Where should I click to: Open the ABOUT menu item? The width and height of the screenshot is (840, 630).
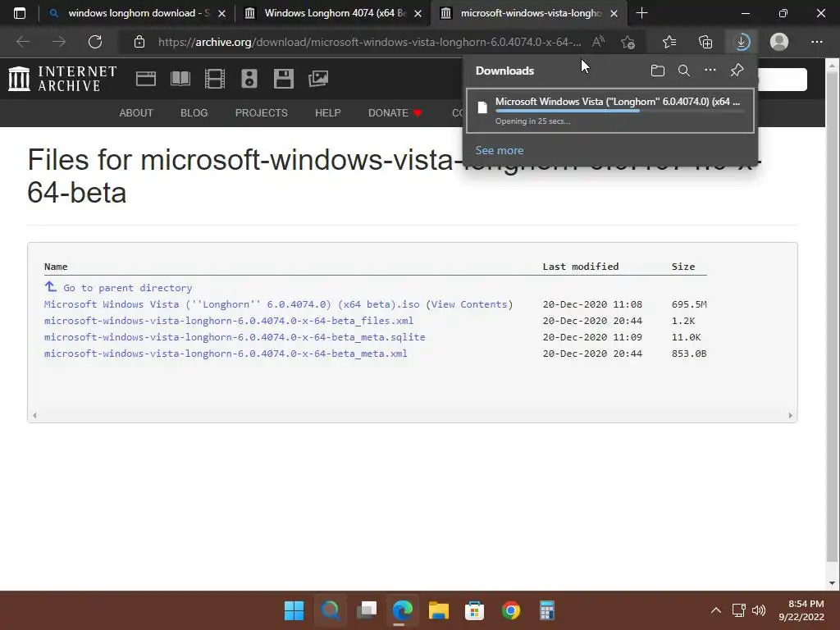[136, 113]
